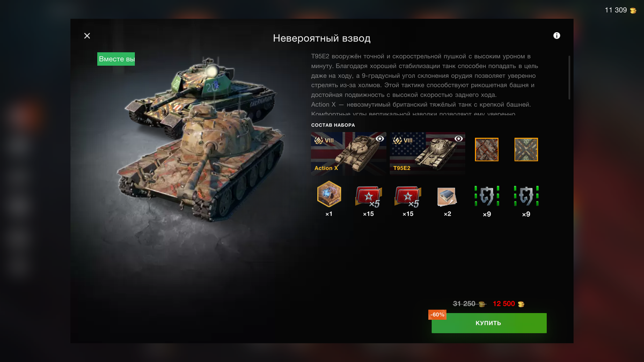Toggle the eye preview on the Action X card
Image resolution: width=644 pixels, height=362 pixels.
tap(380, 138)
